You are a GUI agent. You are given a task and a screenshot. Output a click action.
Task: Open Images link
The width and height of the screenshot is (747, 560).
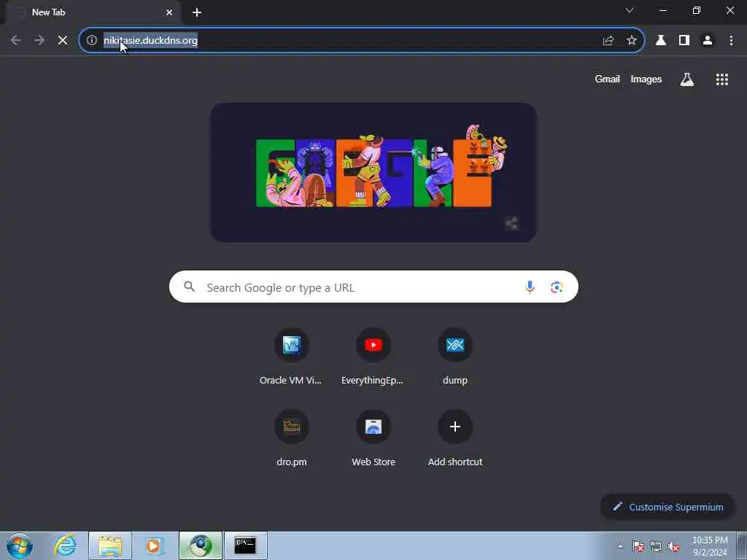point(646,79)
